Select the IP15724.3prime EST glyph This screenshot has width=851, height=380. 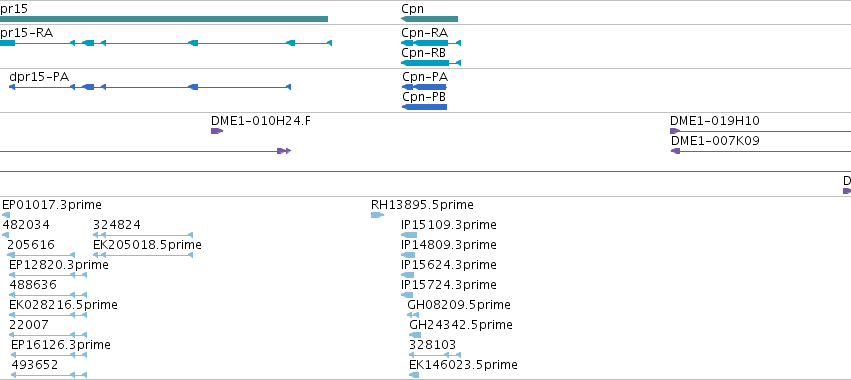point(407,295)
